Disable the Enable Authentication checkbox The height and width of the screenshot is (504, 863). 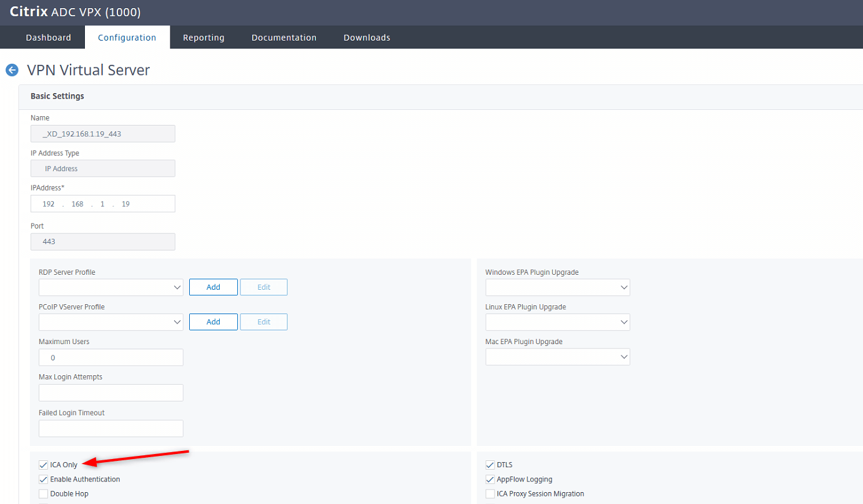[x=42, y=479]
